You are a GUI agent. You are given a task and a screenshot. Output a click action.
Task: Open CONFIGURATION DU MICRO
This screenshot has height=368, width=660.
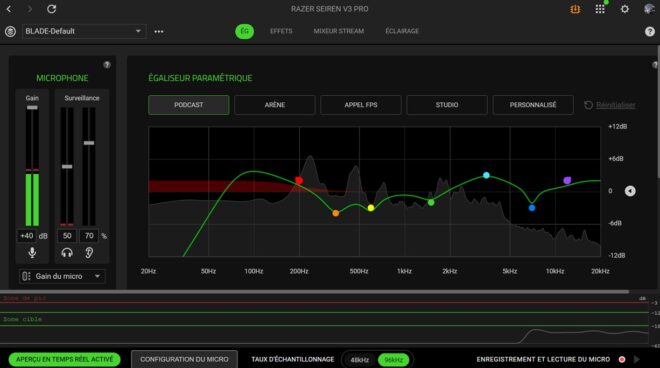pos(184,359)
